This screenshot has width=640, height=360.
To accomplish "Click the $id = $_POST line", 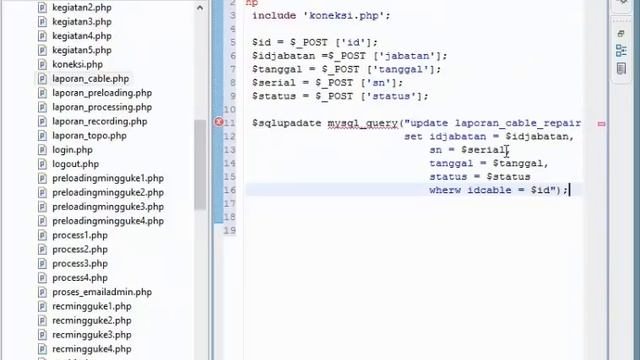I will (x=315, y=42).
